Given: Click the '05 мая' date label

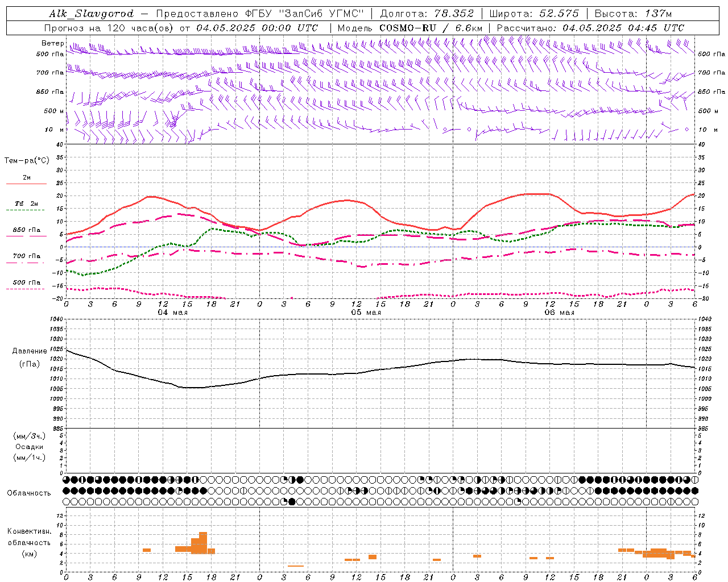Looking at the screenshot, I should 366,313.
